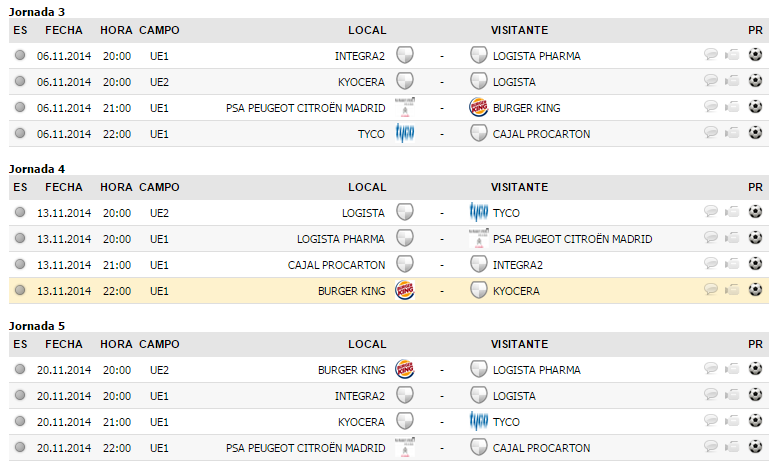Click the FECHA column header under Jornada 3

coord(64,30)
